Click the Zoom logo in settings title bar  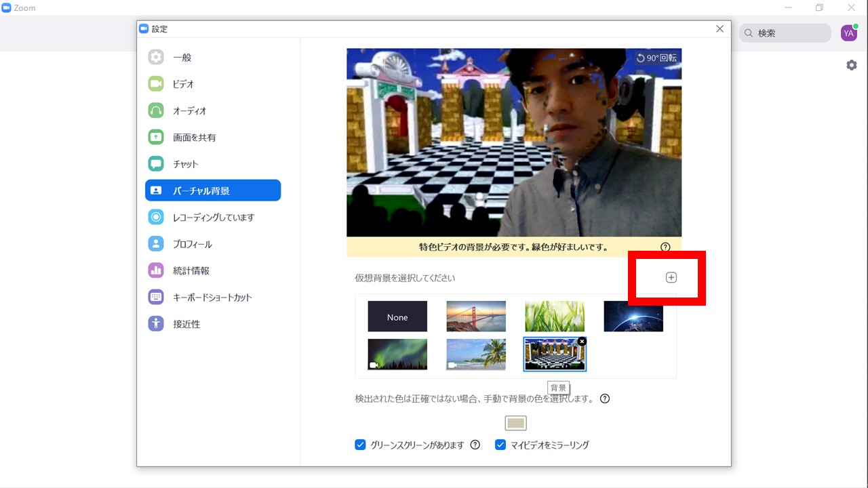coord(144,28)
